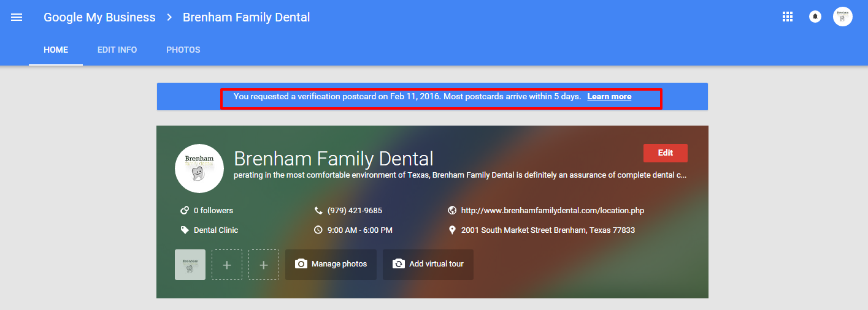Click Manage photos button

click(x=331, y=264)
